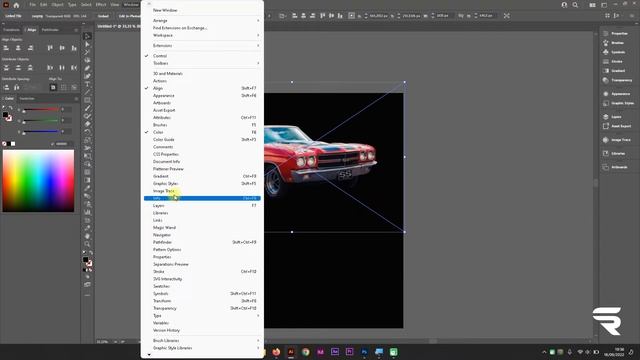Open the File menu
The image size is (640, 360).
(32, 5)
